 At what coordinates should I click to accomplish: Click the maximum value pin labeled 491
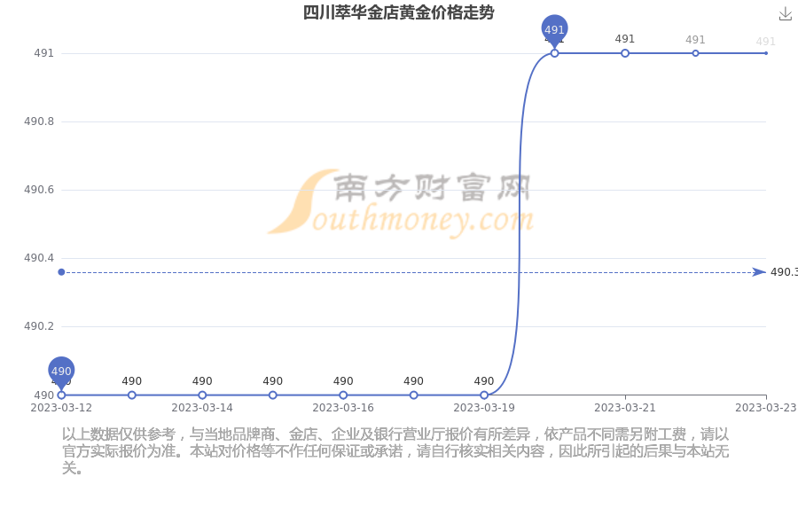point(554,30)
